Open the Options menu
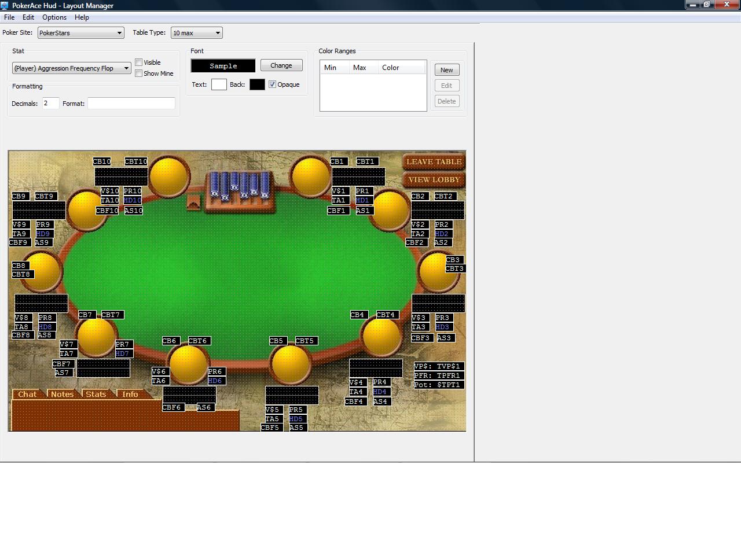 pyautogui.click(x=54, y=17)
